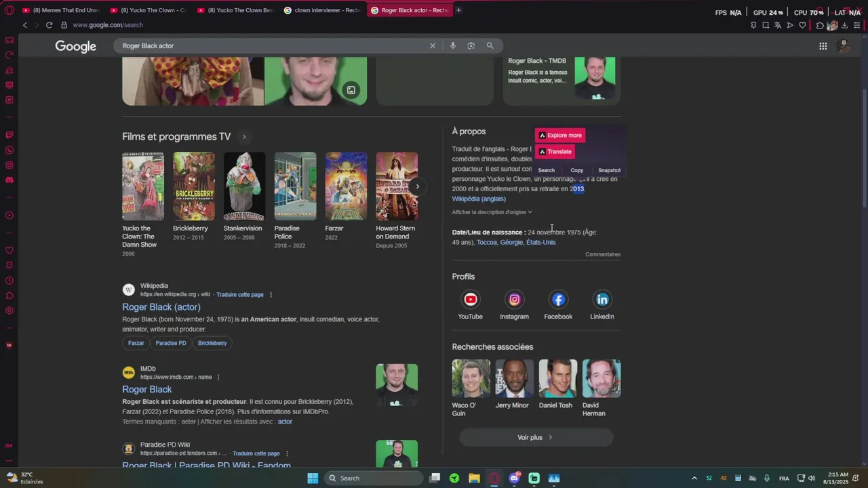Screen dimensions: 868x488
Task: Open the extensions cube icon
Action: point(820,25)
